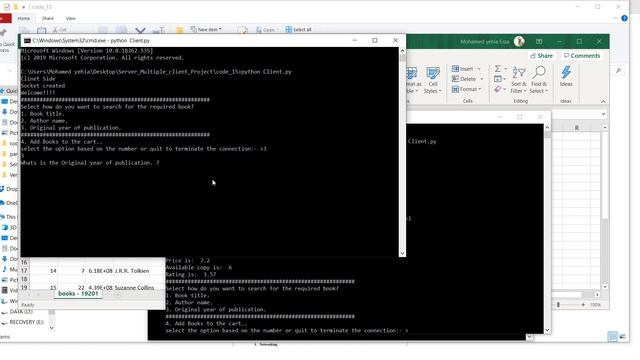The height and width of the screenshot is (360, 640).
Task: Click the Delete X icon in Explorer ribbon
Action: (x=140, y=31)
